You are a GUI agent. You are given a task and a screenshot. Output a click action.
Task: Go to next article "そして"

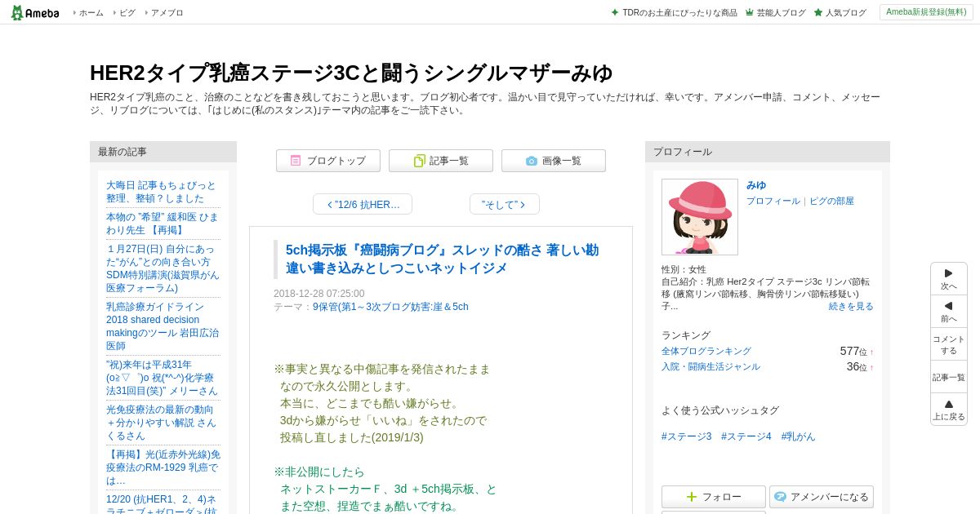(505, 204)
